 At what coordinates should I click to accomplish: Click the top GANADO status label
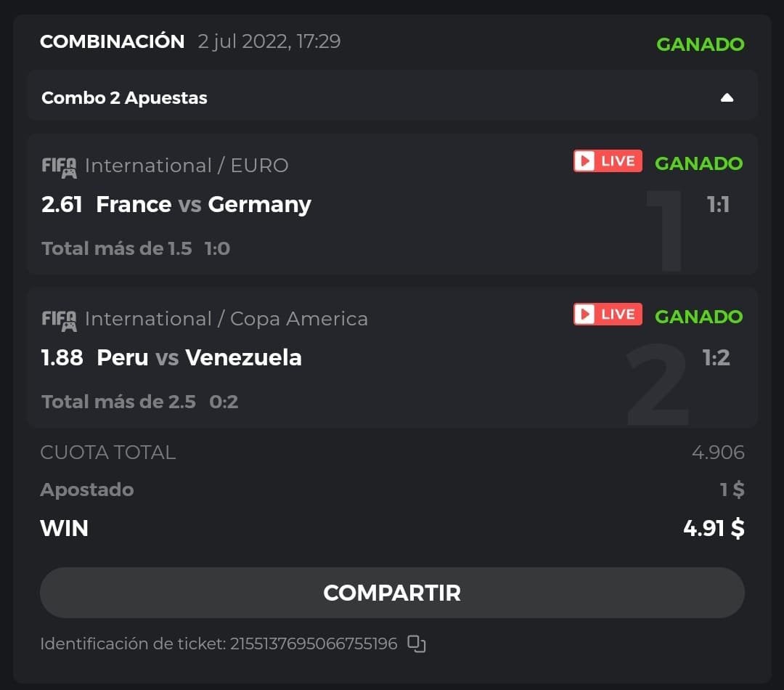tap(700, 44)
